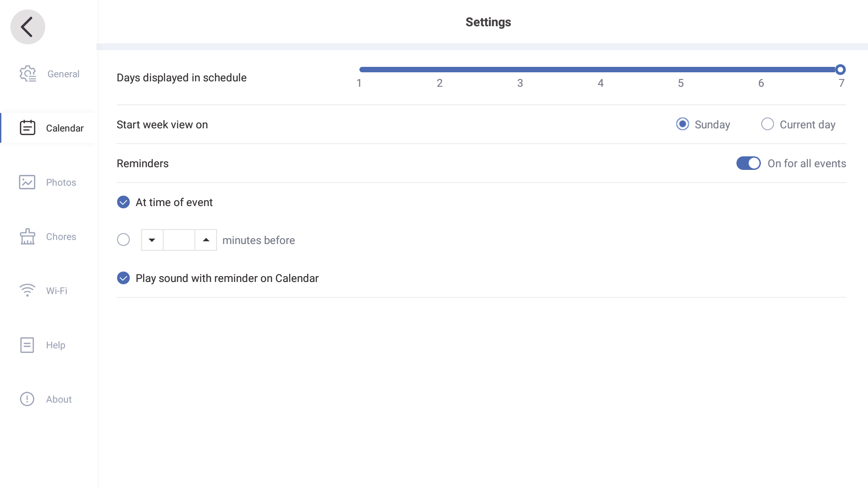Open General settings gear icon
The width and height of the screenshot is (868, 488).
[x=28, y=74]
